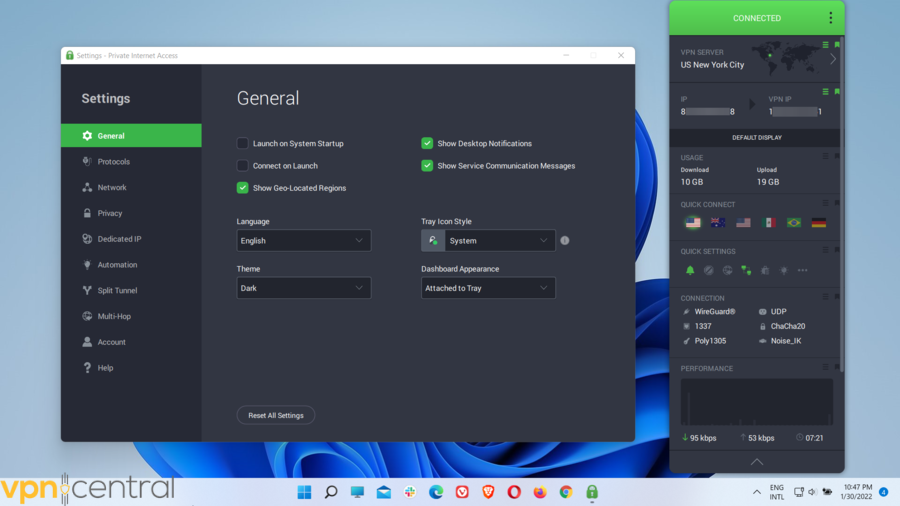Go to the Protocols settings tab
Image resolution: width=900 pixels, height=506 pixels.
click(113, 162)
